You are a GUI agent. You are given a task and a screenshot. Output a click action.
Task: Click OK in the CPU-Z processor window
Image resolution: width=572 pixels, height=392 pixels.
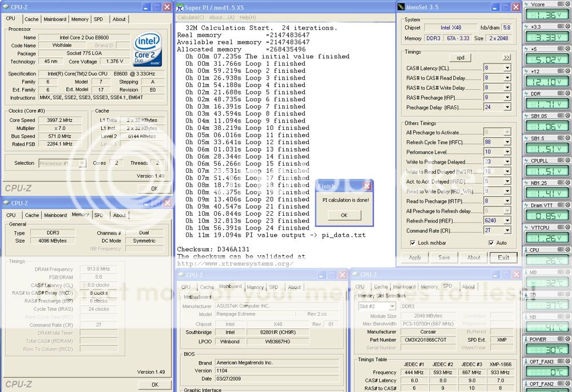click(x=154, y=189)
